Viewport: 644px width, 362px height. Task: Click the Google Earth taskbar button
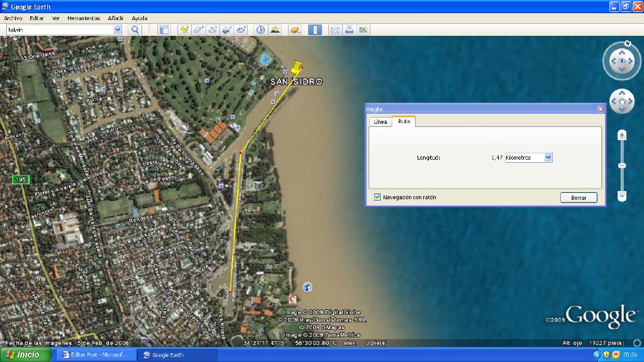pos(177,354)
